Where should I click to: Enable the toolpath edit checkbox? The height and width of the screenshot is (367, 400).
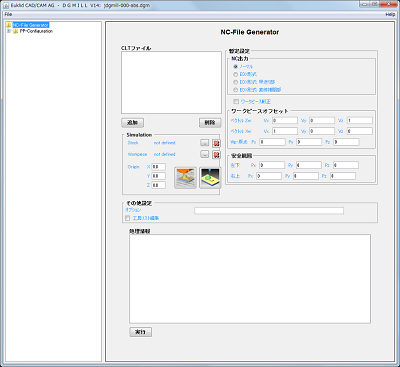[x=127, y=218]
